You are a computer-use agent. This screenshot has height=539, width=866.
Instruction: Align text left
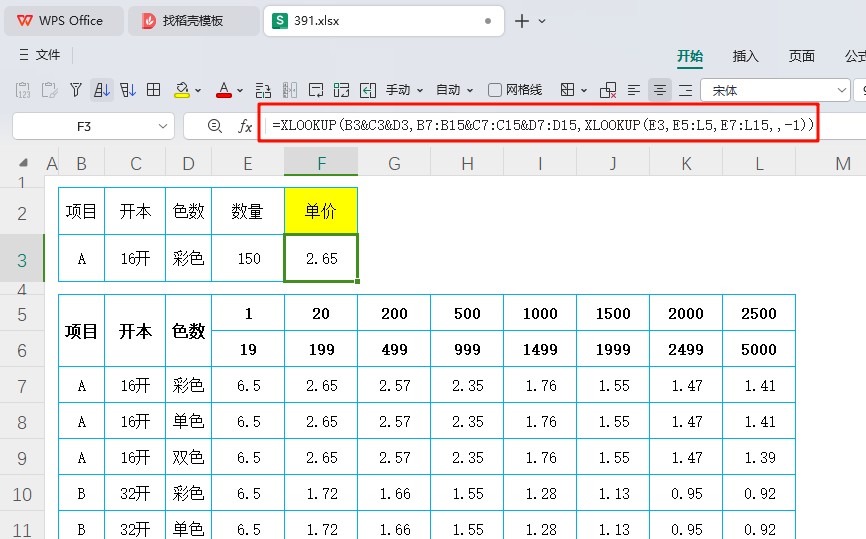pos(634,90)
